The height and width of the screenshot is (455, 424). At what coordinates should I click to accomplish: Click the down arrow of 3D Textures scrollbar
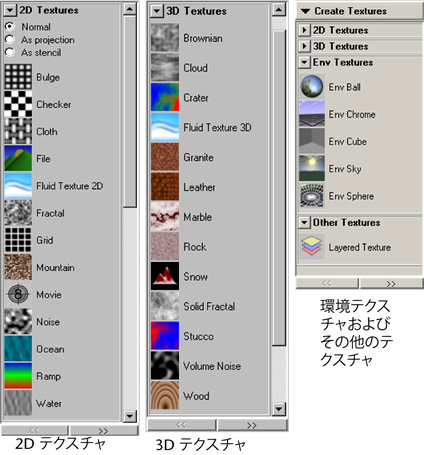click(279, 409)
